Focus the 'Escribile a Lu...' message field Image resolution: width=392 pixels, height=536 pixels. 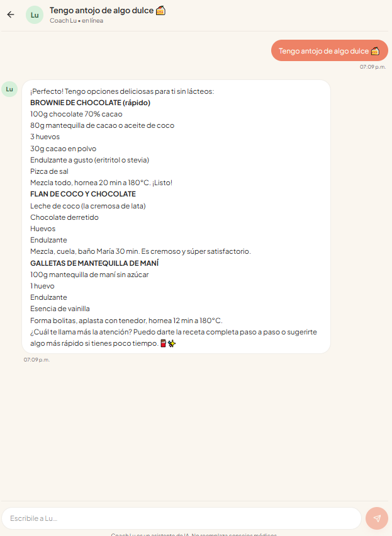pyautogui.click(x=181, y=518)
